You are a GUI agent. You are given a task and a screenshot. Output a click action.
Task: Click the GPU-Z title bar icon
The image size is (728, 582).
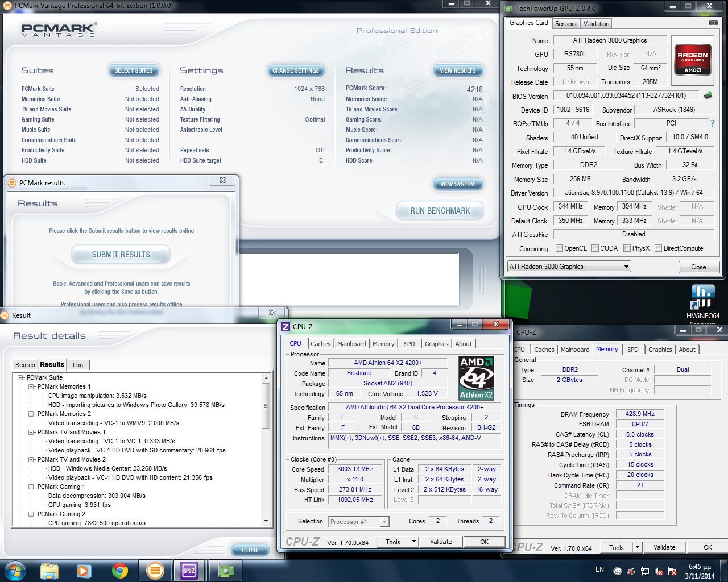(509, 8)
